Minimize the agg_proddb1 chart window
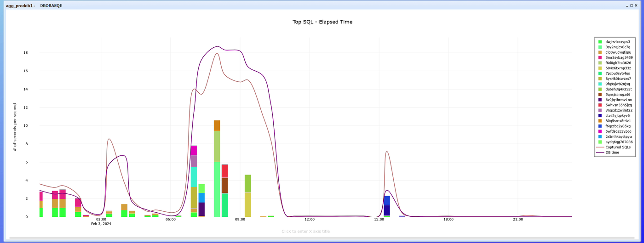644x243 pixels. [x=627, y=6]
